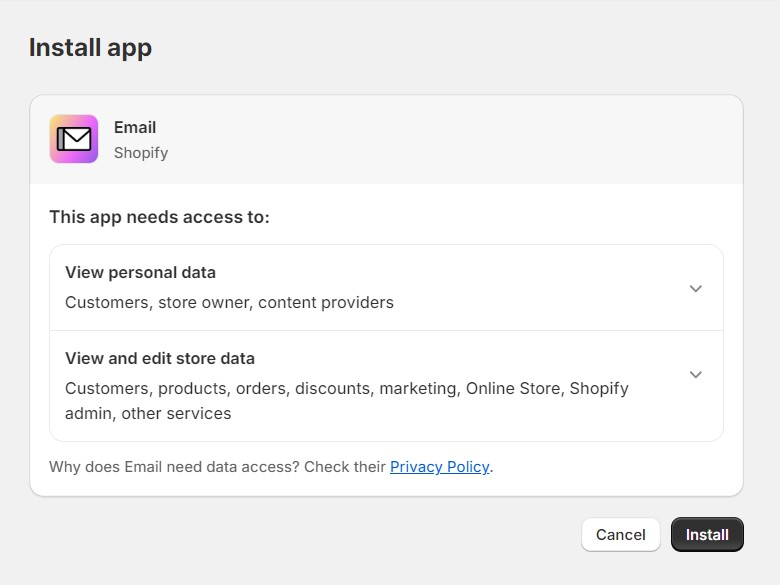Click the 'This app needs access to:' heading

[x=159, y=217]
